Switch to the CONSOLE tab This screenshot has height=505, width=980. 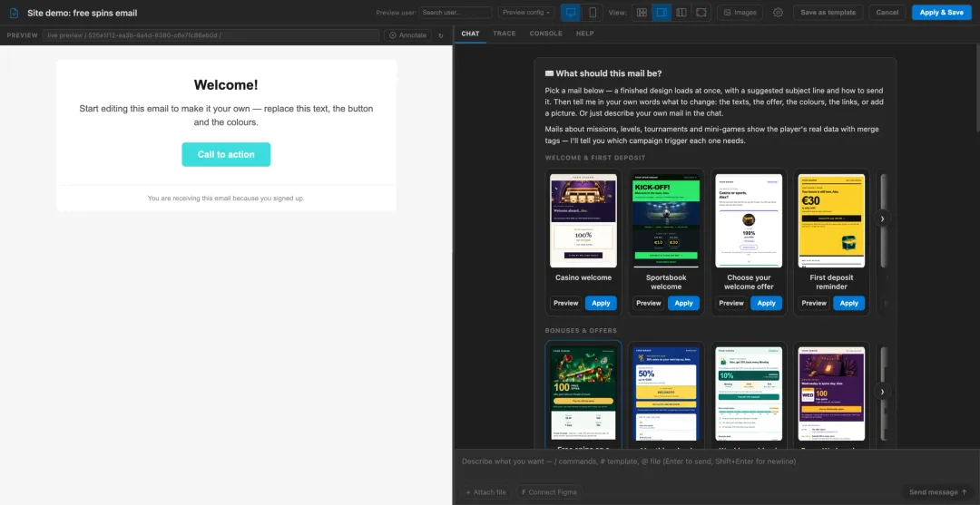(545, 34)
